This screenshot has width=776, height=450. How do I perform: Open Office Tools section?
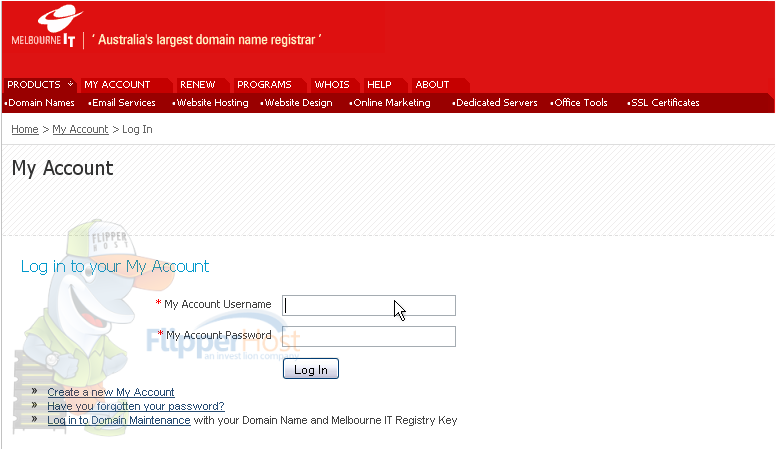coord(581,102)
